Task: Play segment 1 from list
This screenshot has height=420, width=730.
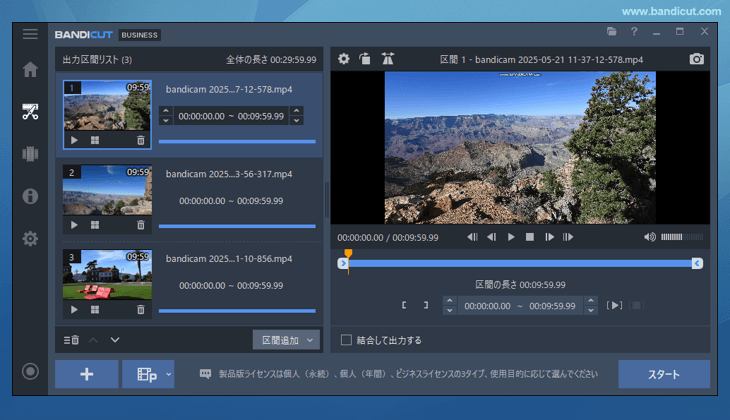Action: pos(74,140)
